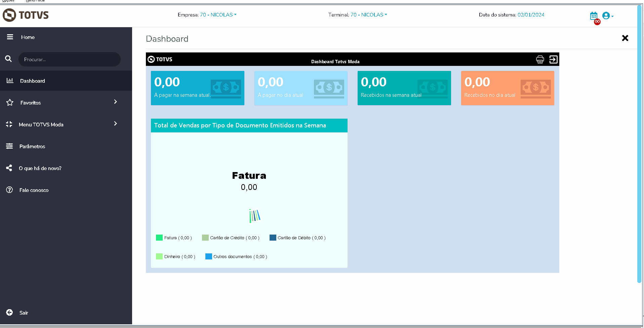Viewport: 644px width, 328px height.
Task: Click the Fatura legend color swatch
Action: coord(159,238)
